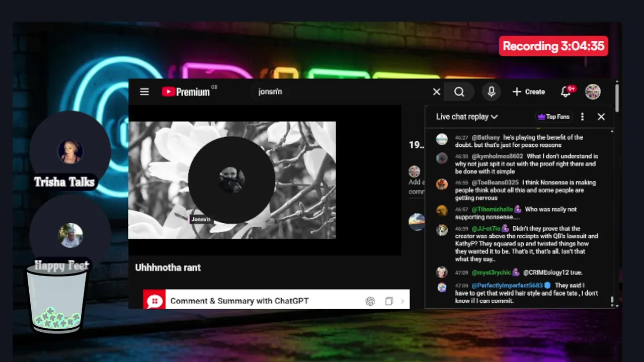
Task: Click @Tibomichelle's chat avatar
Action: click(x=442, y=211)
